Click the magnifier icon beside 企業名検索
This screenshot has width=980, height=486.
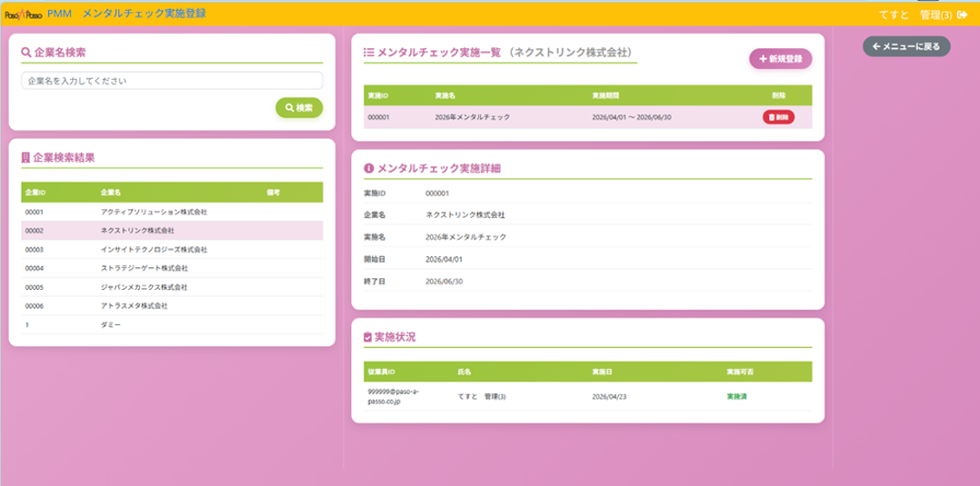pos(25,53)
